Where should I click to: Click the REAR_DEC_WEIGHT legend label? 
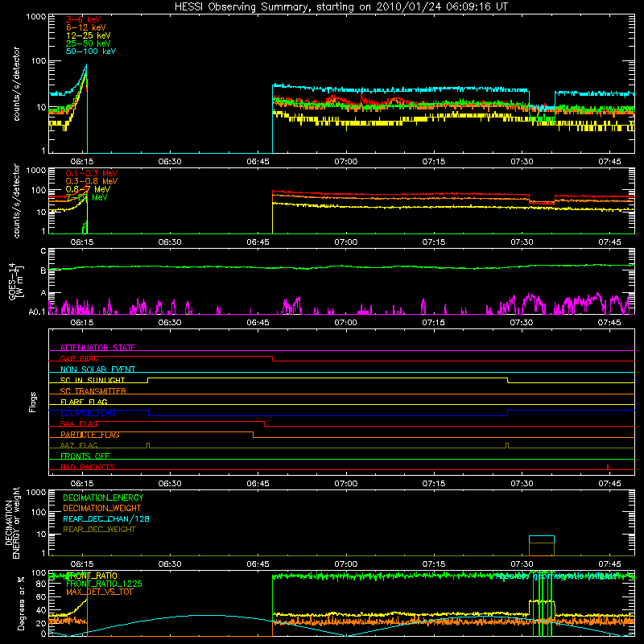(x=99, y=530)
